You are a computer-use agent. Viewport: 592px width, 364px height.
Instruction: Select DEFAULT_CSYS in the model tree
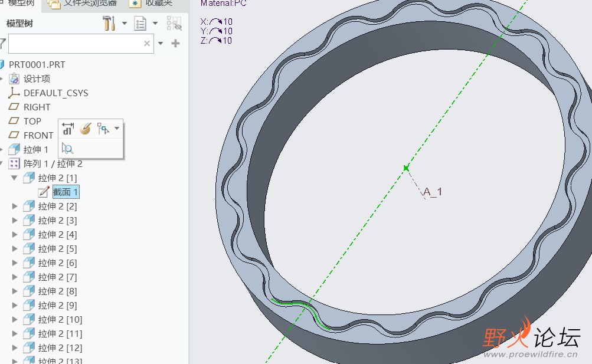[56, 93]
